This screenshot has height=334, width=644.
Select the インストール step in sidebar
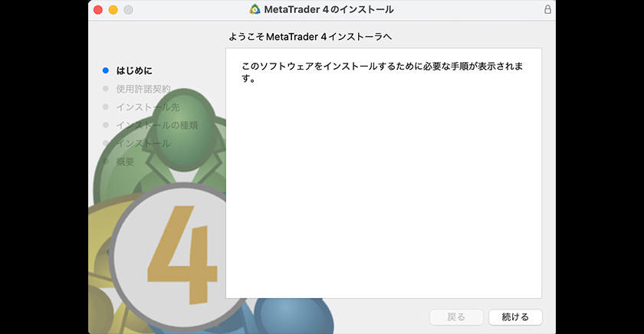click(x=143, y=143)
